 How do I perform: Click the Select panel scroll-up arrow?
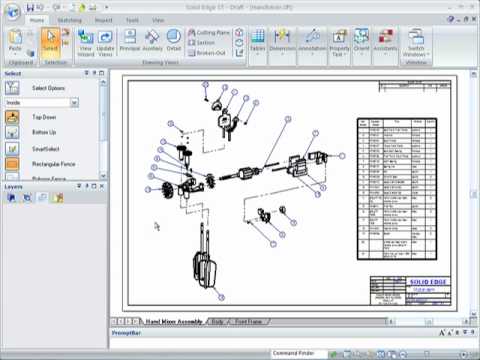103,82
